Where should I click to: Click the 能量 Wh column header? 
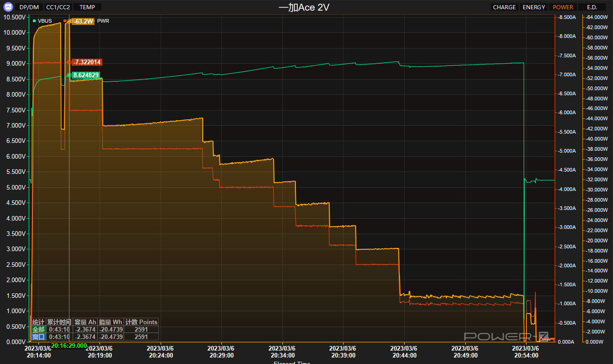pyautogui.click(x=111, y=322)
